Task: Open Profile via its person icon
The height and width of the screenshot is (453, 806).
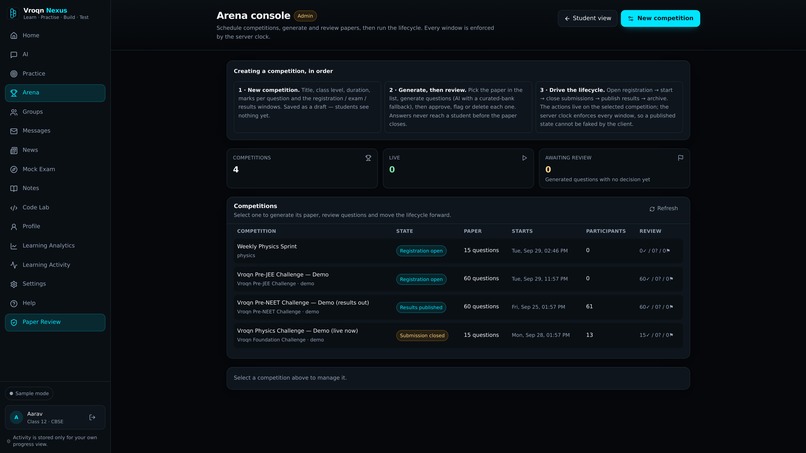Action: point(14,227)
